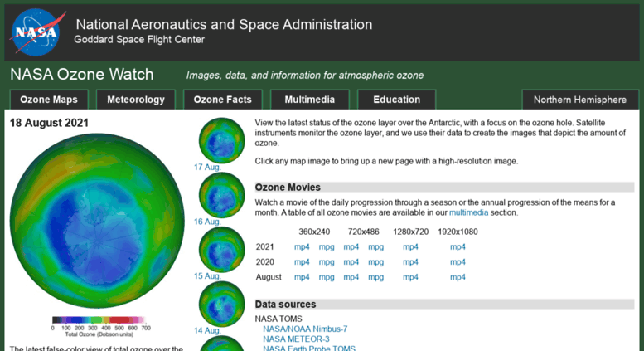
Task: Open the 17 Aug. ozone map thumbnail
Action: [222, 140]
